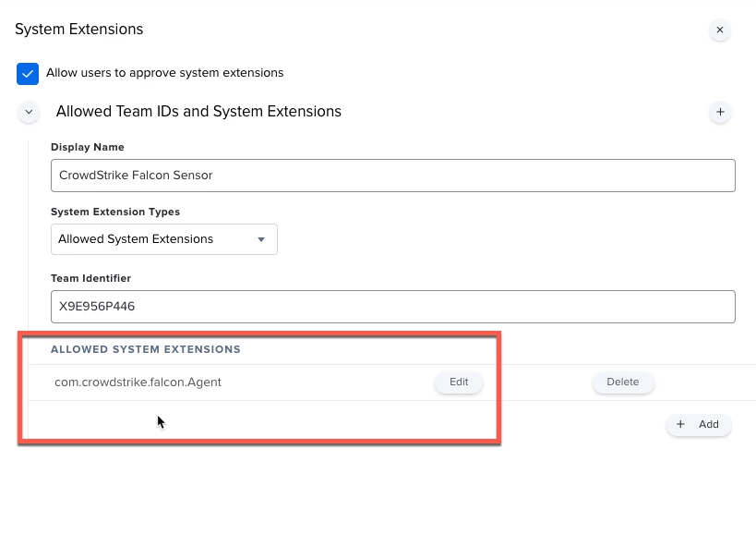Click the plus icon inside Add button

[680, 424]
